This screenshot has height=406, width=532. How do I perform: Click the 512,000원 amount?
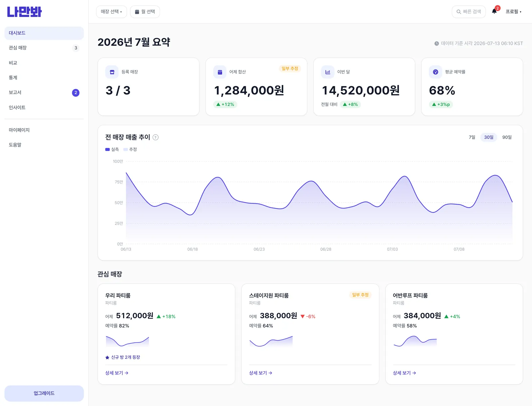[x=135, y=316]
